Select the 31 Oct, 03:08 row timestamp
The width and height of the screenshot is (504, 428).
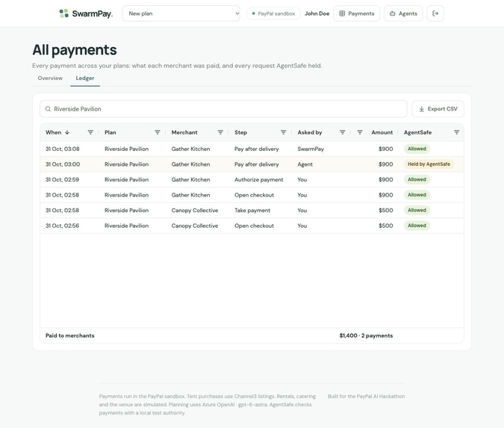point(63,149)
